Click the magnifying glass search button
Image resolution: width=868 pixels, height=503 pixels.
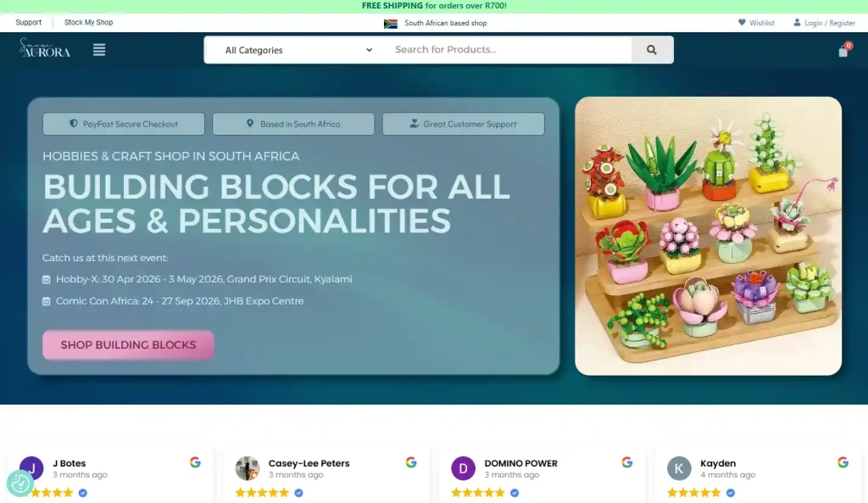(x=652, y=50)
